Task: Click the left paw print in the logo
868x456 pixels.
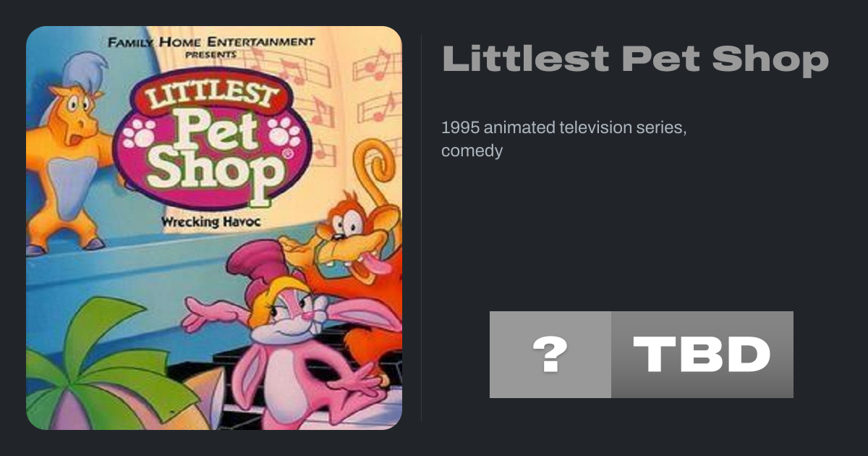Action: pos(137,133)
